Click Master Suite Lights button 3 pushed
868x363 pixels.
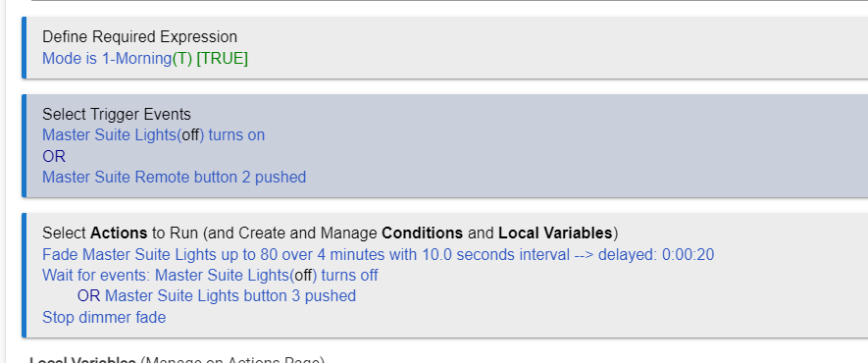[230, 296]
